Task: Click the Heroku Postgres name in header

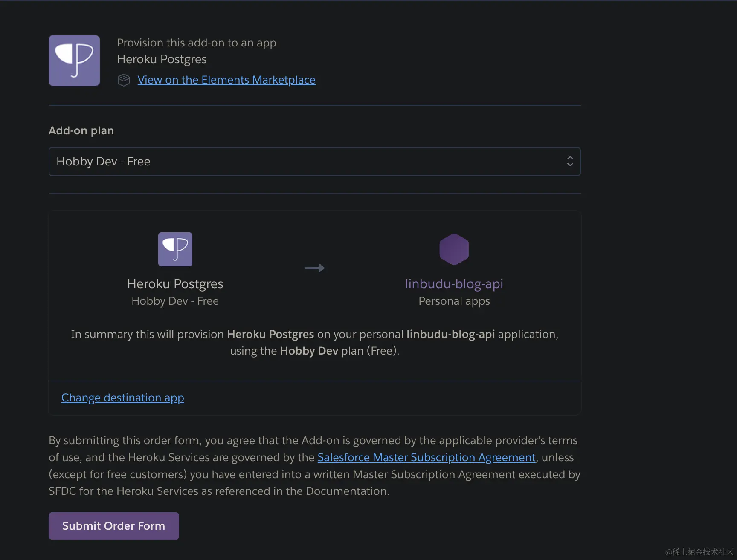Action: 162,59
